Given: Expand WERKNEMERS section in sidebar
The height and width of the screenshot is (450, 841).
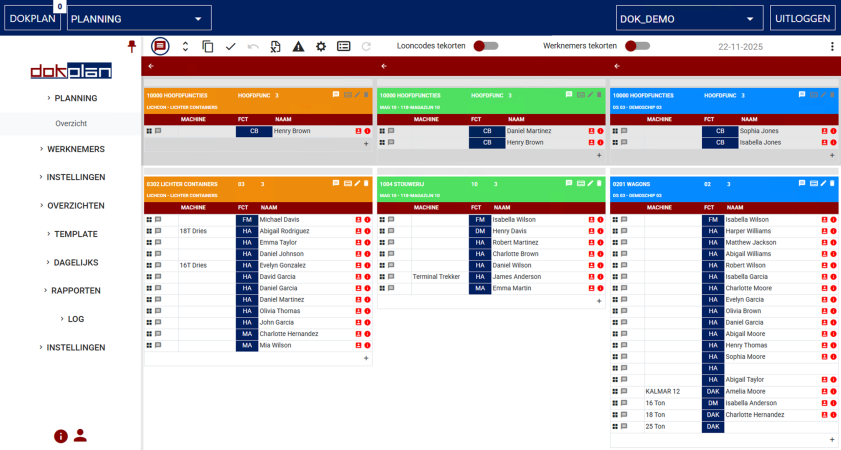Looking at the screenshot, I should pyautogui.click(x=71, y=149).
